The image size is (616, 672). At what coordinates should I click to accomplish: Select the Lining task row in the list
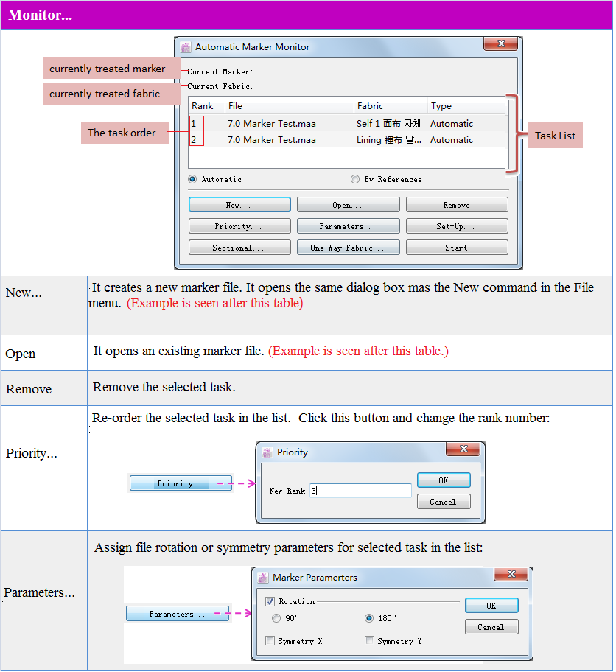346,140
